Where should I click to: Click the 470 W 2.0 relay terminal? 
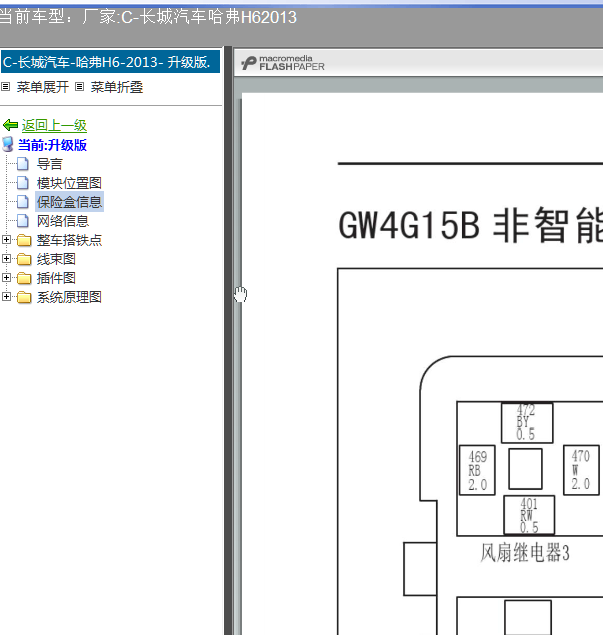coord(581,470)
